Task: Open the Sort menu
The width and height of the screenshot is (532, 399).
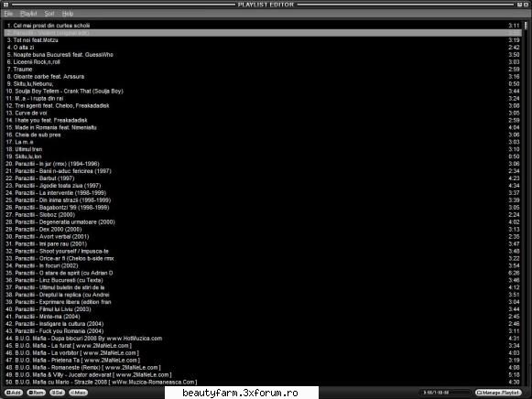Action: pyautogui.click(x=49, y=14)
